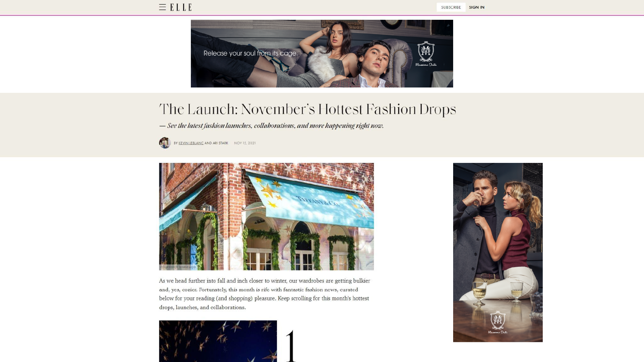Click the Subscribe button
644x362 pixels.
tap(451, 7)
